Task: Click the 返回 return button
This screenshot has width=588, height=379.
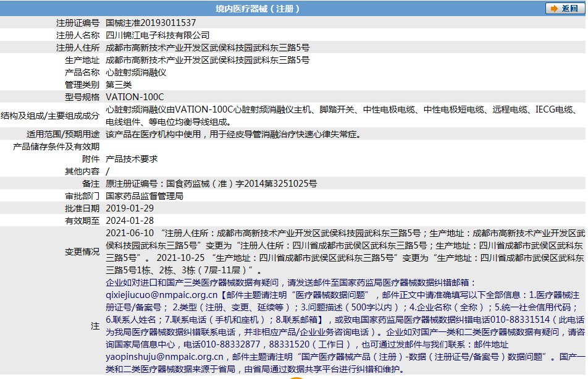Action: [x=565, y=8]
